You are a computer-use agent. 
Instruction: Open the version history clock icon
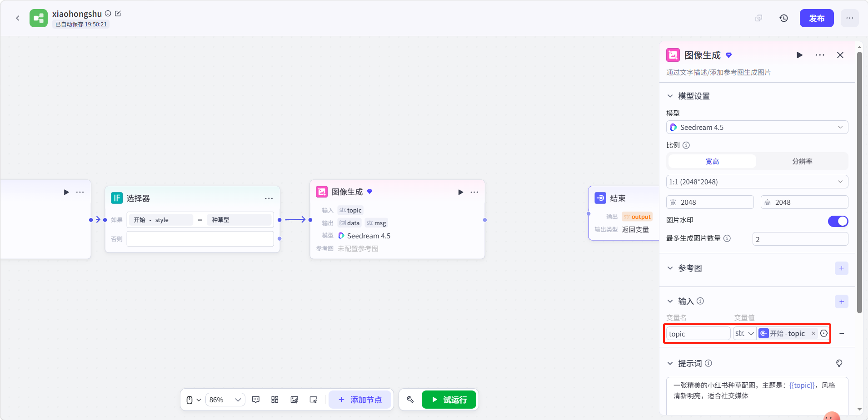[x=784, y=18]
